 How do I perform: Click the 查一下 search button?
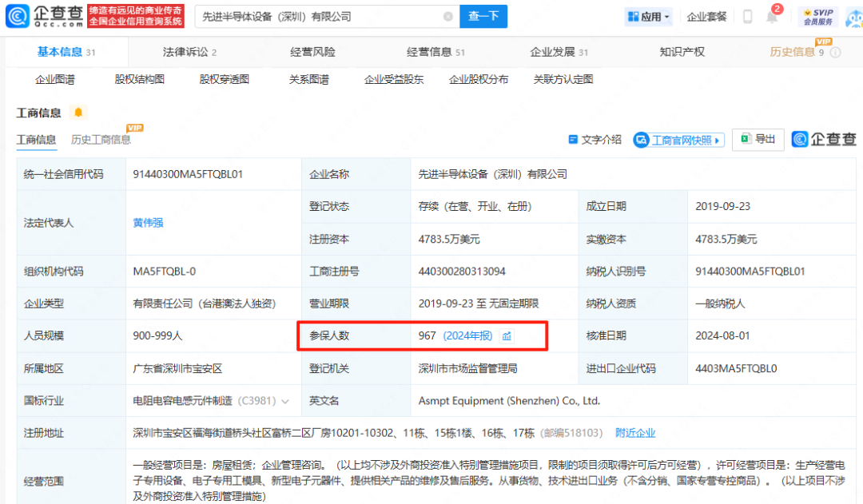pos(483,17)
